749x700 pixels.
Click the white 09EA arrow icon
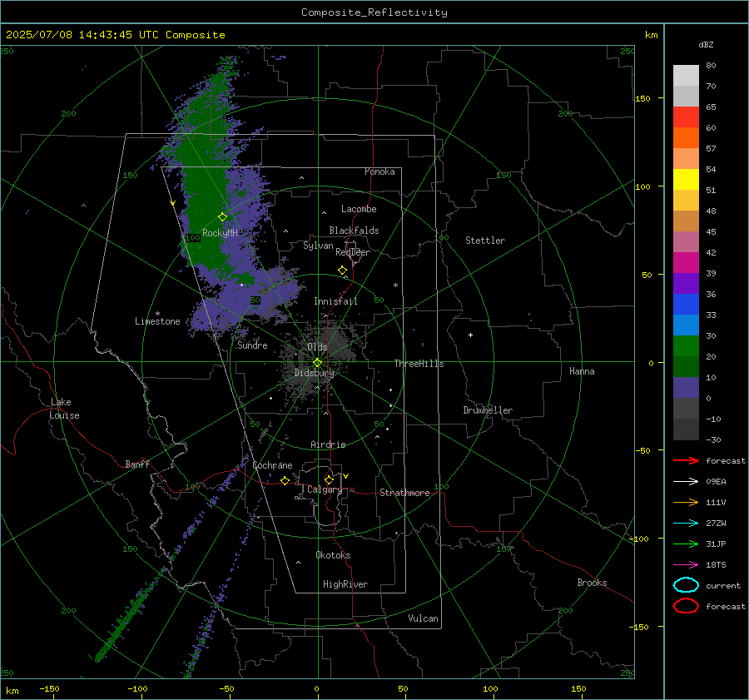[x=686, y=481]
